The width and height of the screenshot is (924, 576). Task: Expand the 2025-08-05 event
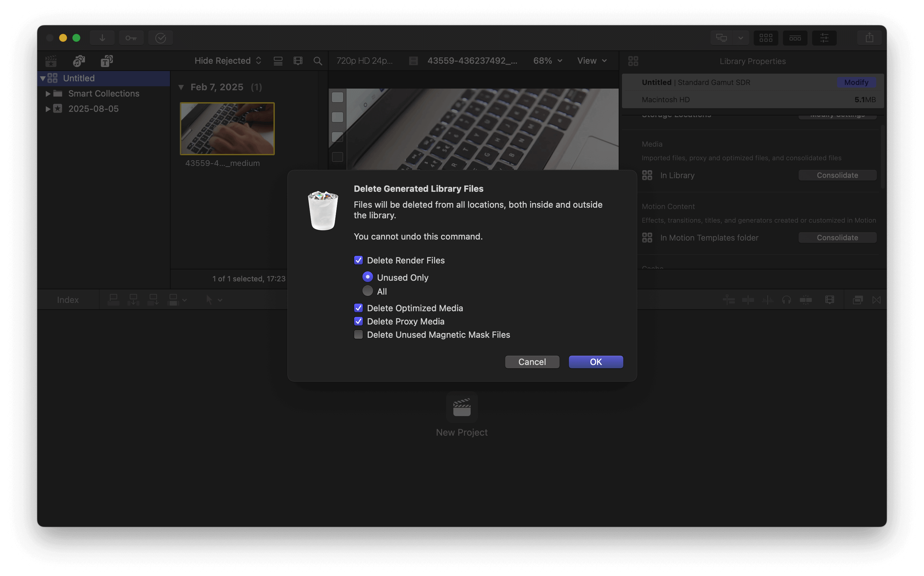click(x=48, y=109)
